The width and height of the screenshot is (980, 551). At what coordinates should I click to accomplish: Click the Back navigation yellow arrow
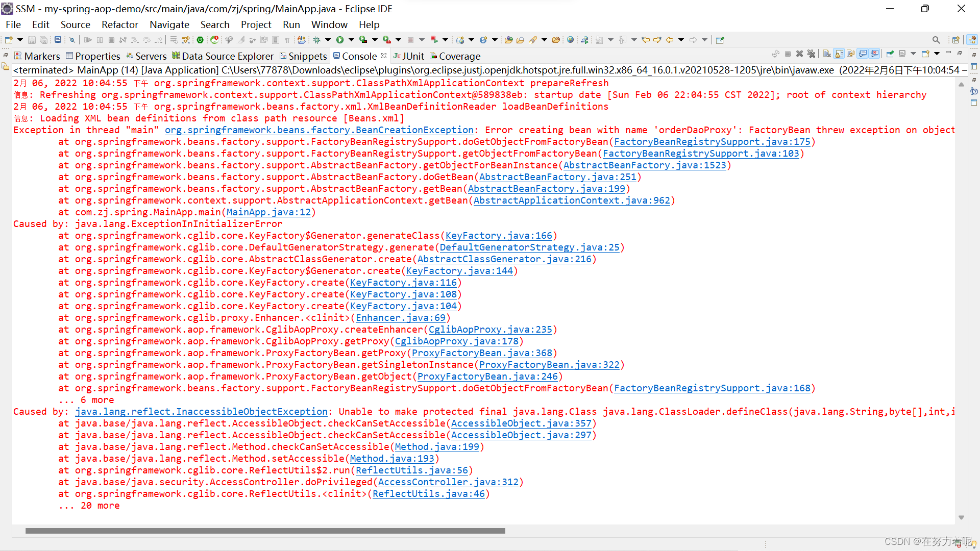coord(670,40)
